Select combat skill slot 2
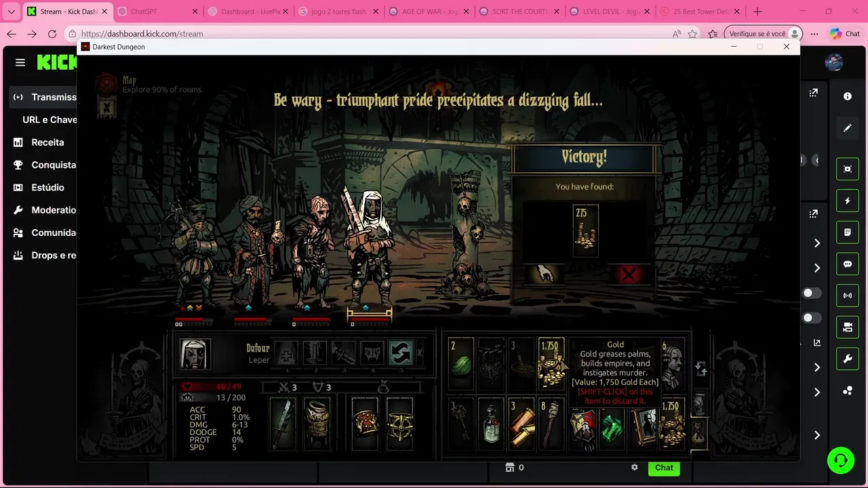The height and width of the screenshot is (488, 868). [315, 353]
